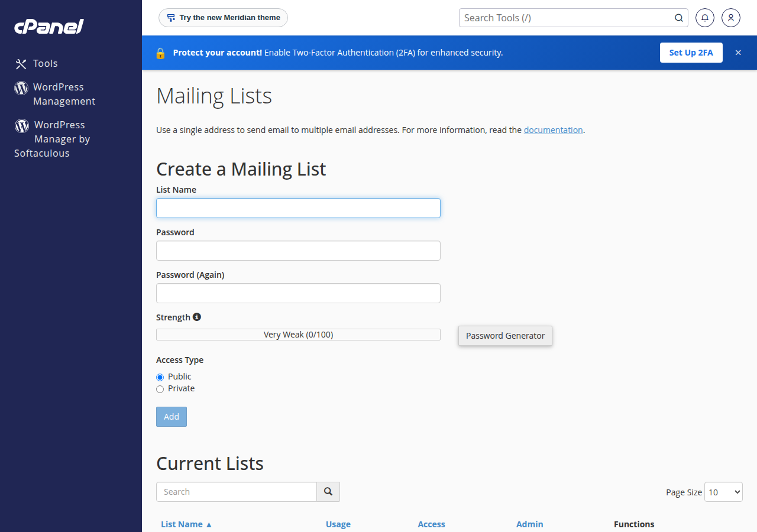This screenshot has height=532, width=757.
Task: Click the WordPress Manager by Softaculous icon
Action: (x=22, y=125)
